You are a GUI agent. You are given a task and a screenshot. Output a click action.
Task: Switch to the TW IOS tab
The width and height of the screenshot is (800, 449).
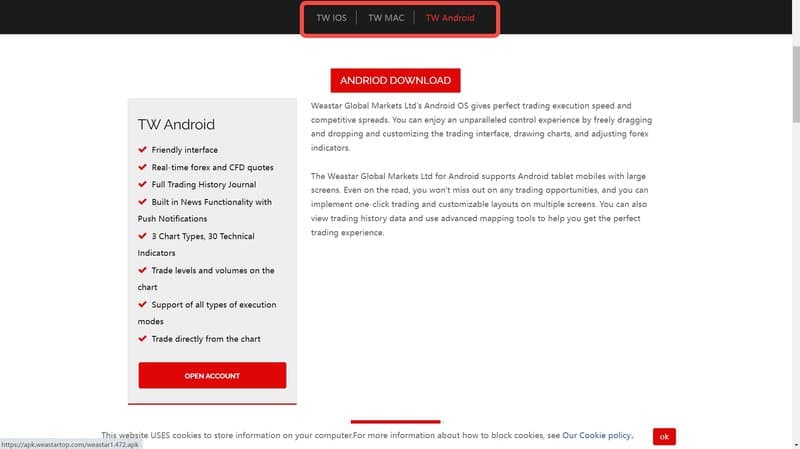coord(331,18)
